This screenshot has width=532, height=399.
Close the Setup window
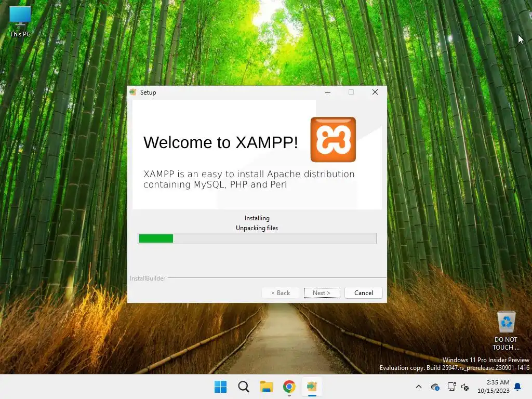375,92
